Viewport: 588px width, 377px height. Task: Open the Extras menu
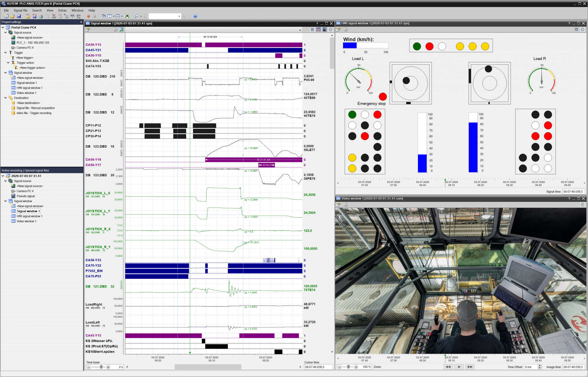[62, 10]
